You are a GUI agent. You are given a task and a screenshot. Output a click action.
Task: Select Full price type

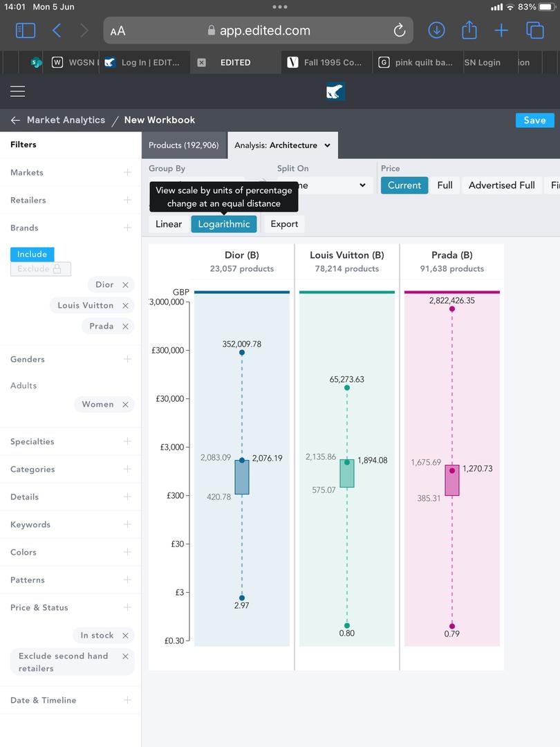tap(445, 185)
